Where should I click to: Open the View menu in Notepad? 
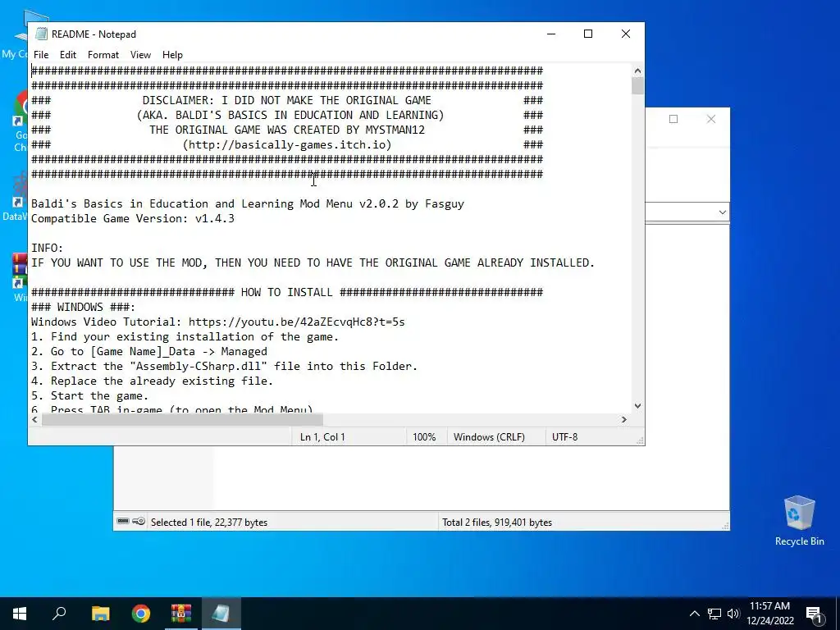[x=140, y=55]
